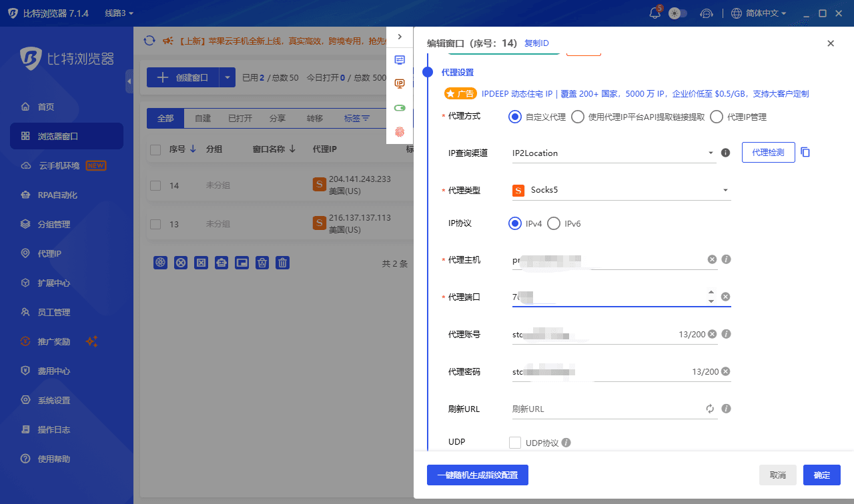
Task: Switch to the 全部 tab
Action: point(165,118)
